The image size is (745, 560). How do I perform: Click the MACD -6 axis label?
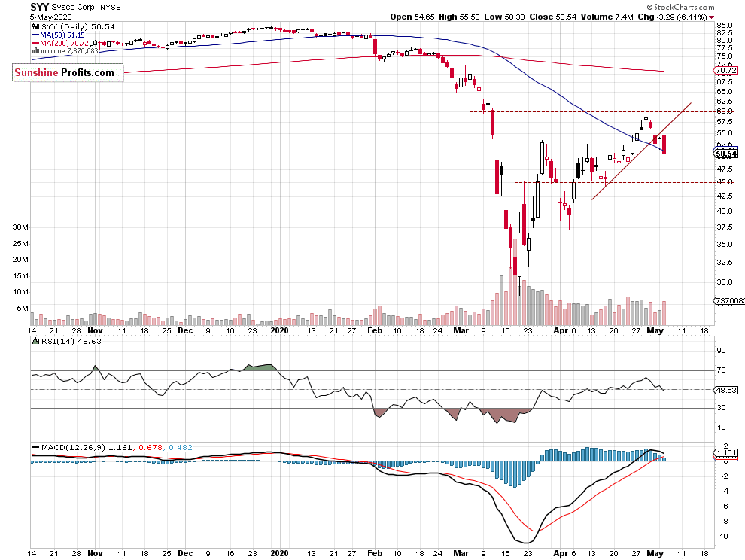coord(723,507)
